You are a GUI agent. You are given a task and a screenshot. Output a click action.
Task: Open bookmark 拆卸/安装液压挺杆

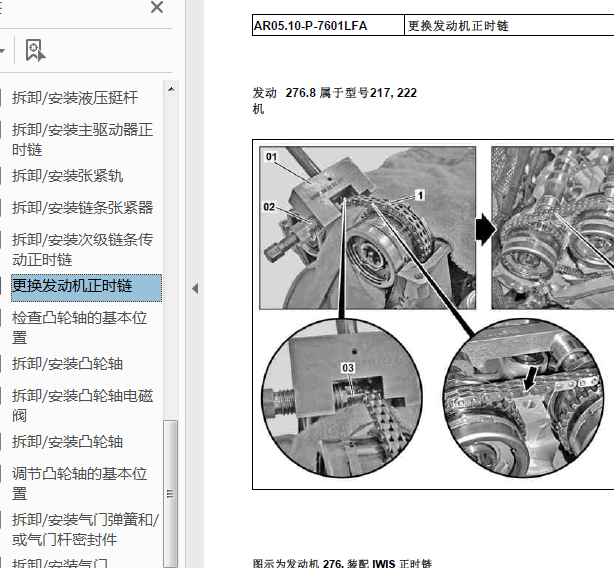(75, 98)
